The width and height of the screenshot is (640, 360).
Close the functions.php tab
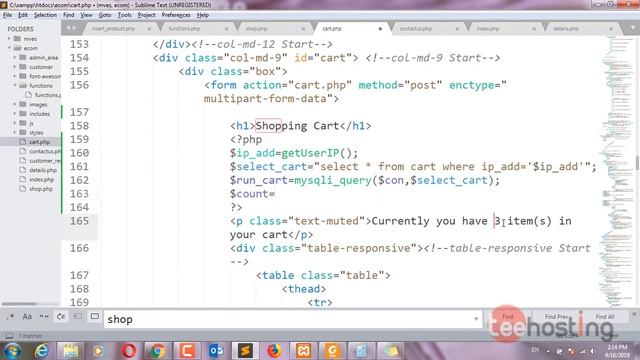click(227, 29)
